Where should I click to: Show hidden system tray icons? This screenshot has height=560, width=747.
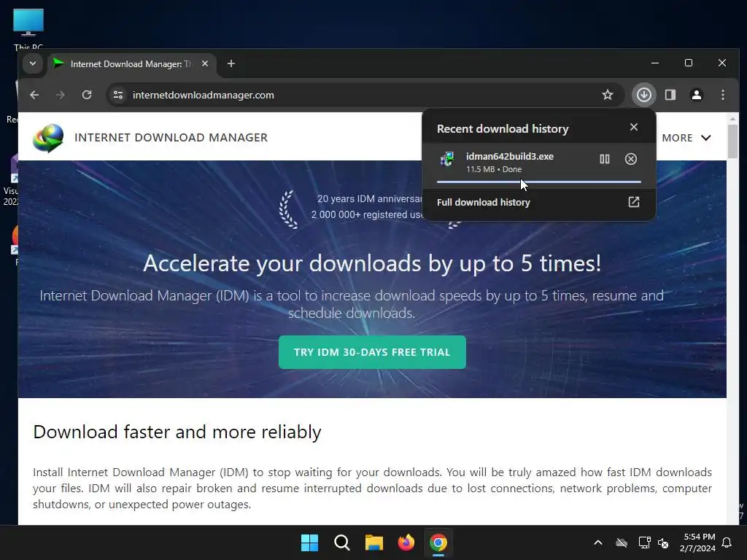(598, 542)
